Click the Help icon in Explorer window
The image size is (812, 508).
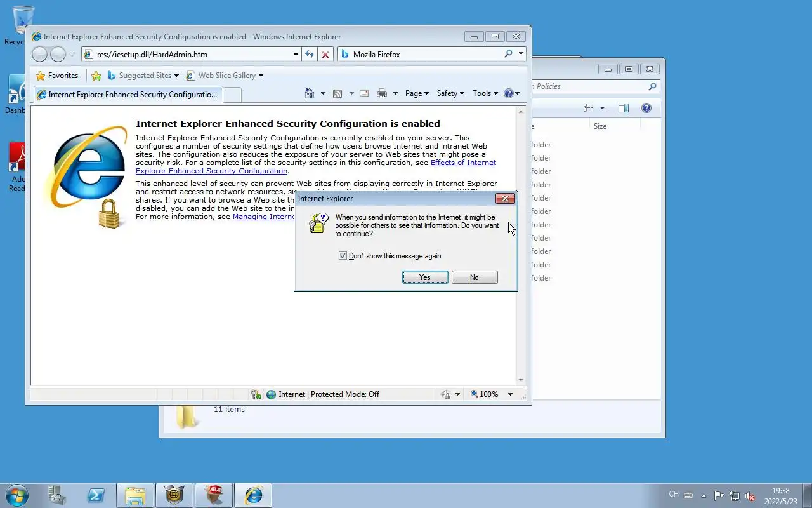click(646, 108)
